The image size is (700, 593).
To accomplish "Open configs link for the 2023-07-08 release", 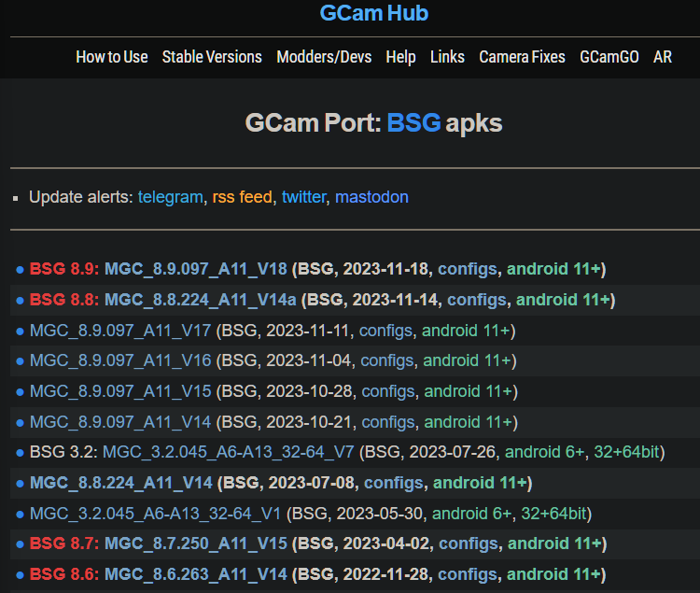I will point(393,483).
